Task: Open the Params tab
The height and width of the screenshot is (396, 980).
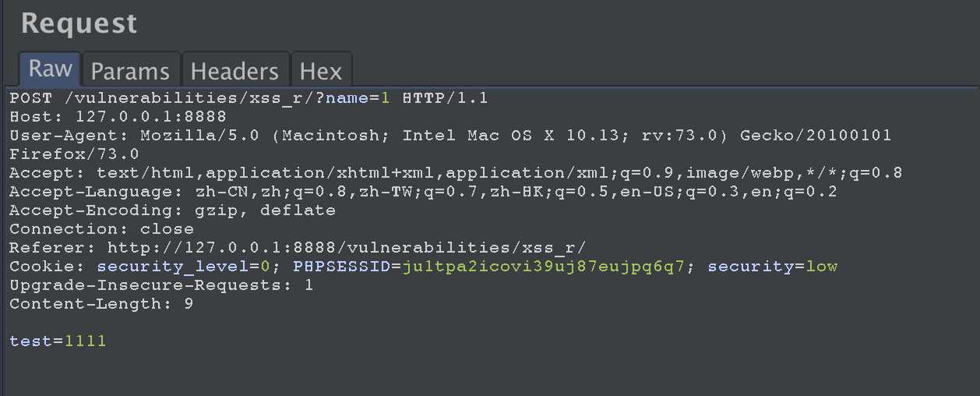Action: click(130, 71)
